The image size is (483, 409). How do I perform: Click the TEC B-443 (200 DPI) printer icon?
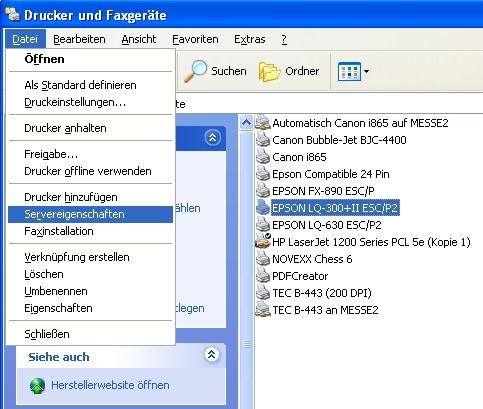point(263,293)
